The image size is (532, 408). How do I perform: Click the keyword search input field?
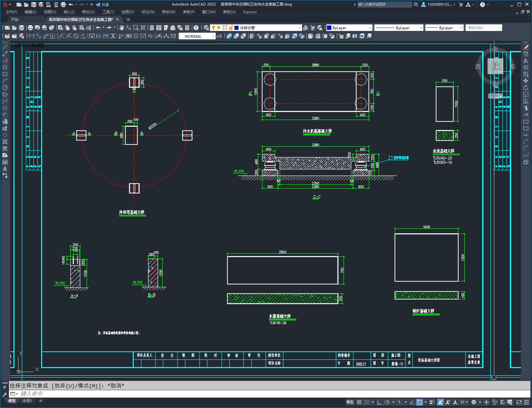(384, 5)
